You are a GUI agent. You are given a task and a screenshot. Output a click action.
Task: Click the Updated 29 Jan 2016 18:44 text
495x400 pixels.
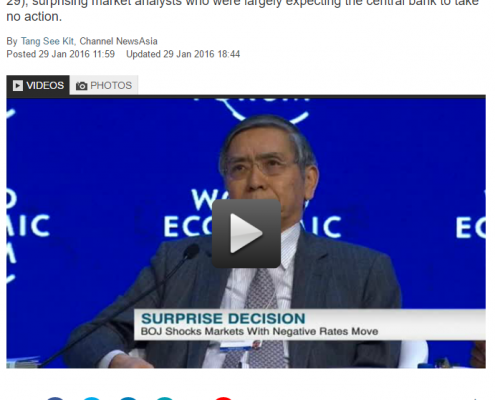[183, 54]
